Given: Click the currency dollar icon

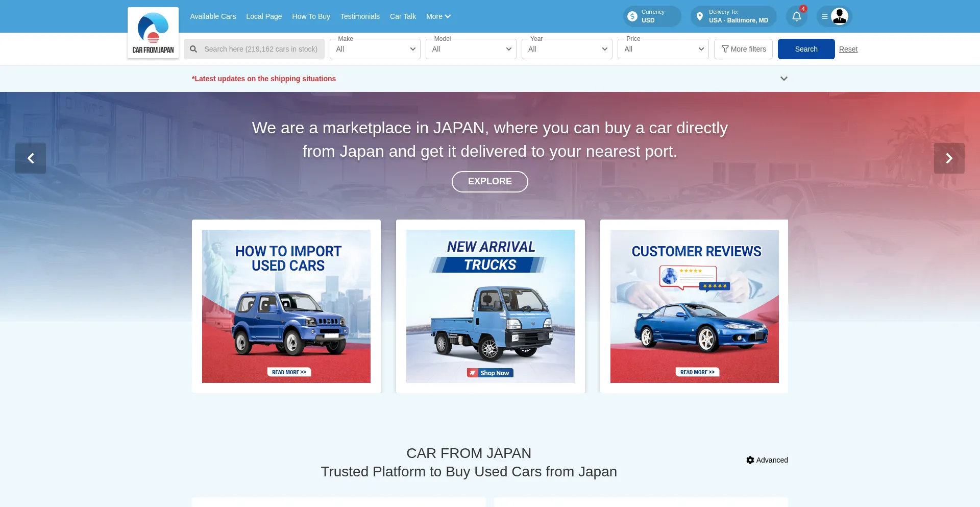Looking at the screenshot, I should (632, 16).
